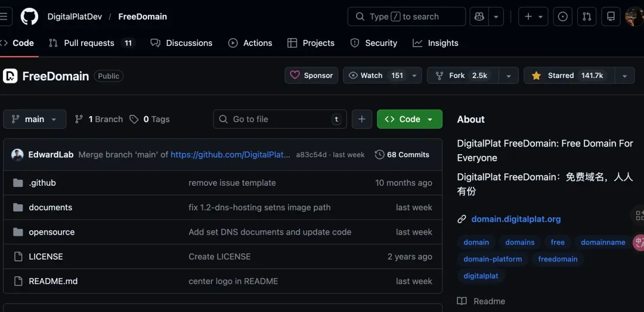Image resolution: width=644 pixels, height=312 pixels.
Task: Open the README.md file
Action: click(x=54, y=281)
